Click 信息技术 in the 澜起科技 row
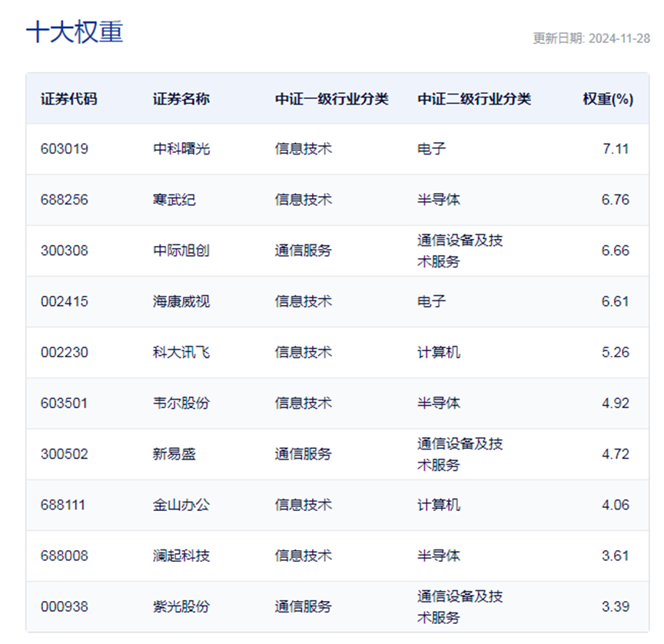This screenshot has height=644, width=664. tap(304, 556)
